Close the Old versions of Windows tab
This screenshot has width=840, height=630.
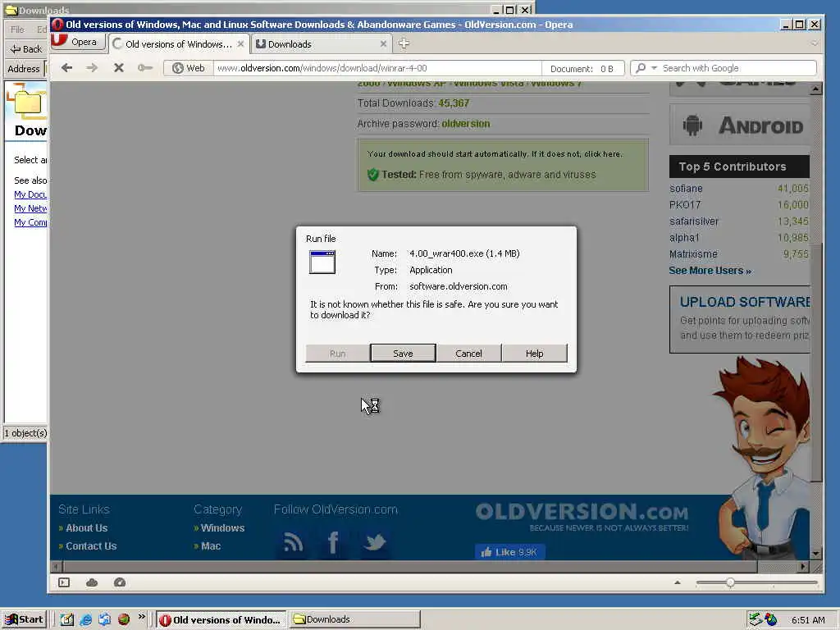click(240, 44)
